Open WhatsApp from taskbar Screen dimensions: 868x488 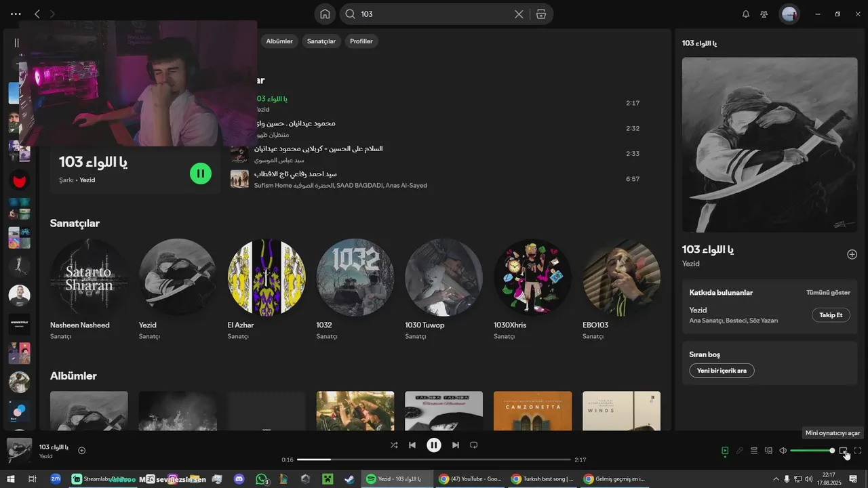click(262, 479)
